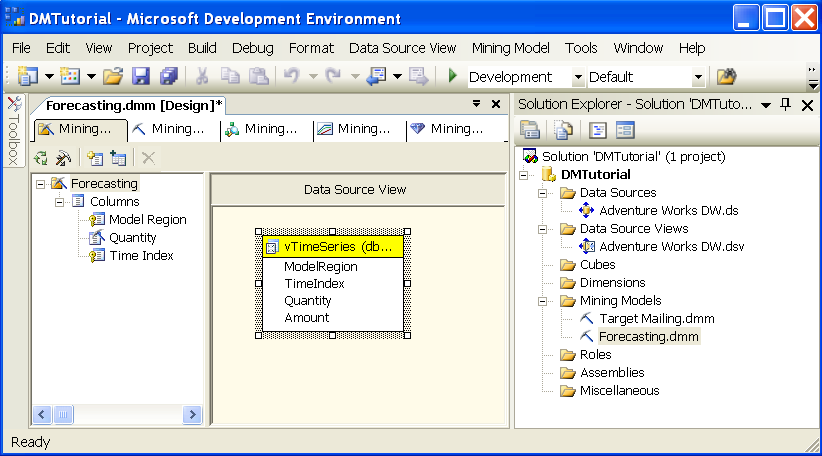
Task: Close the Forecasting.dmm design document
Action: point(496,104)
